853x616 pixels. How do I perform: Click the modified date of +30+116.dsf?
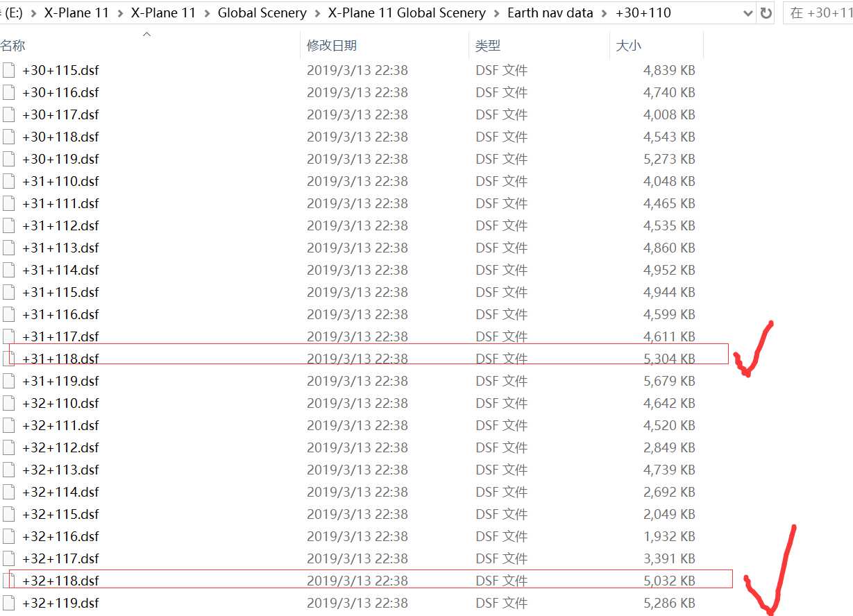(x=357, y=92)
